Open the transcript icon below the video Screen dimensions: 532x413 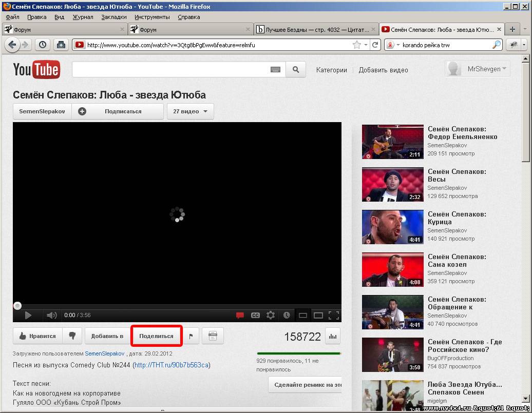[213, 336]
